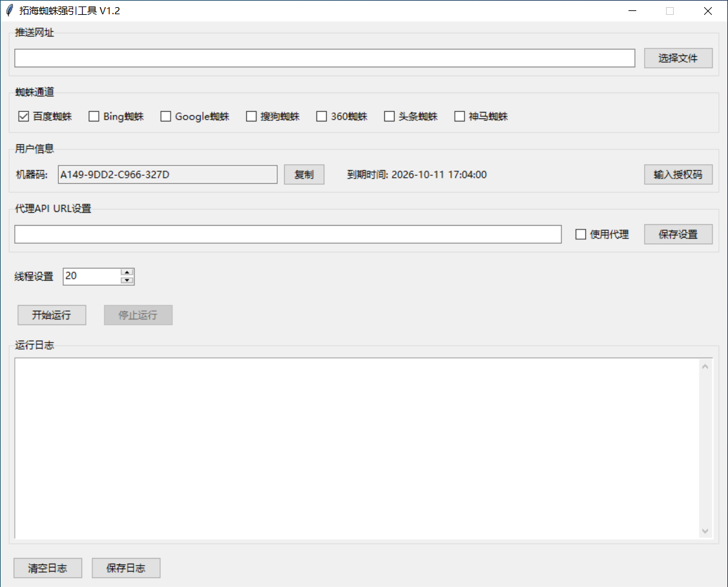Image resolution: width=728 pixels, height=587 pixels.
Task: Close the 拓海蜘蛛强引工具 window
Action: tap(707, 11)
